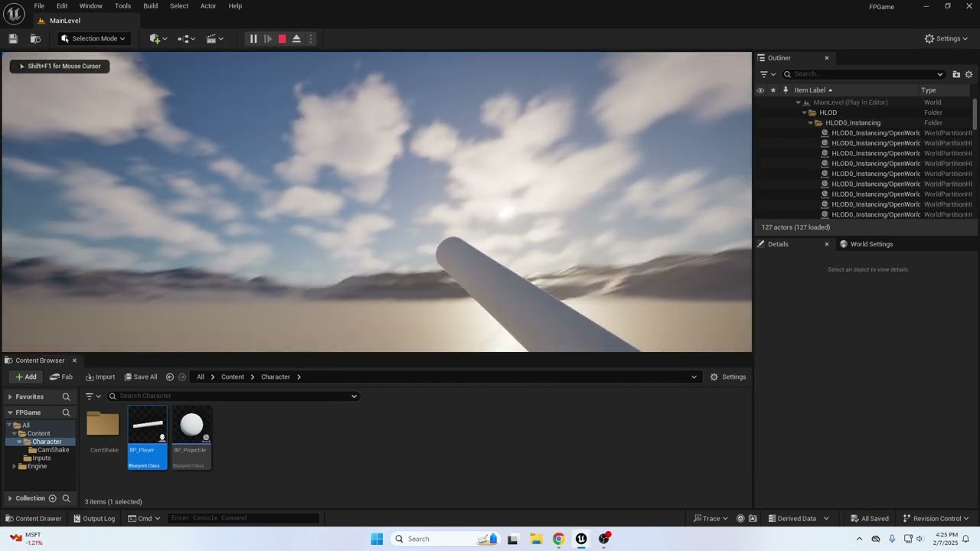Open the play options three-dot menu
Image resolution: width=980 pixels, height=551 pixels.
310,39
